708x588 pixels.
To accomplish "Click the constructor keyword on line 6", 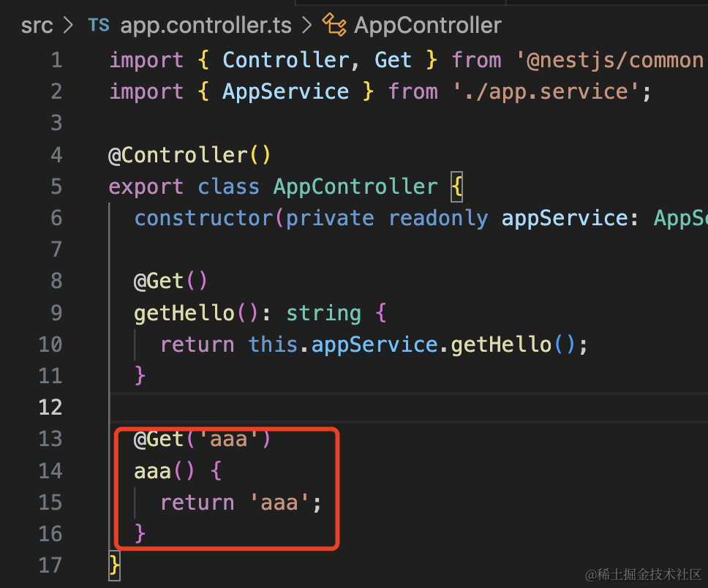I will (x=204, y=218).
